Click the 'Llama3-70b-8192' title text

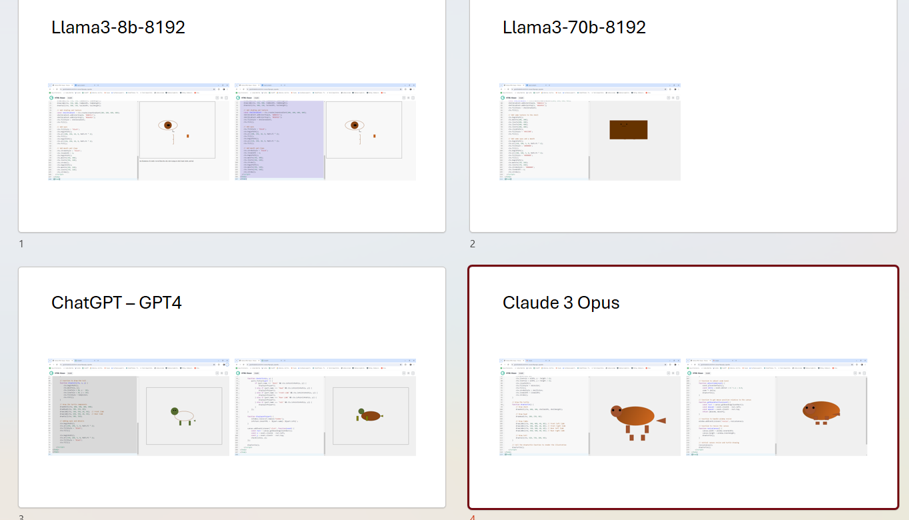(574, 27)
